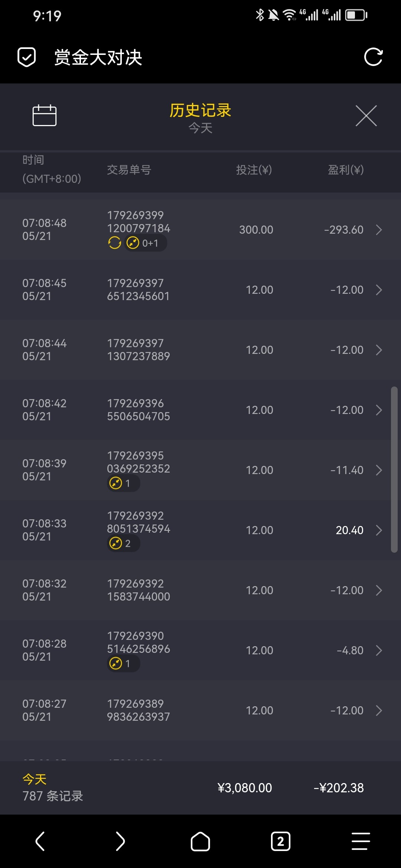Expand the -11.40 record details
The image size is (401, 868).
point(379,470)
